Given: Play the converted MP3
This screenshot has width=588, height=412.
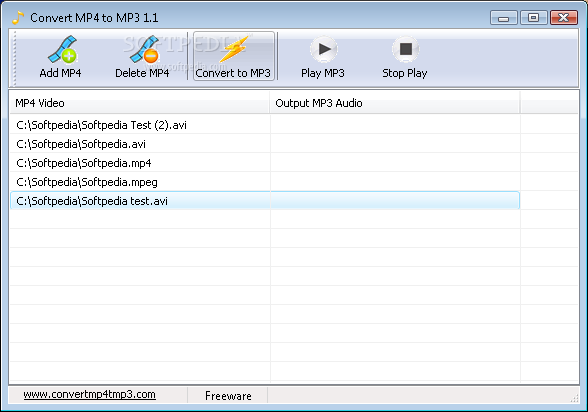Looking at the screenshot, I should tap(323, 56).
